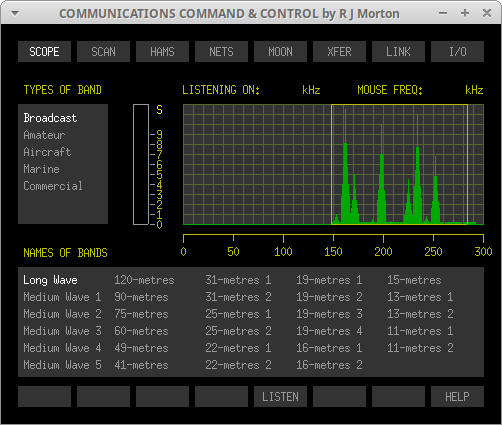Pick 11-metres 2 band
The width and height of the screenshot is (502, 425).
(420, 348)
